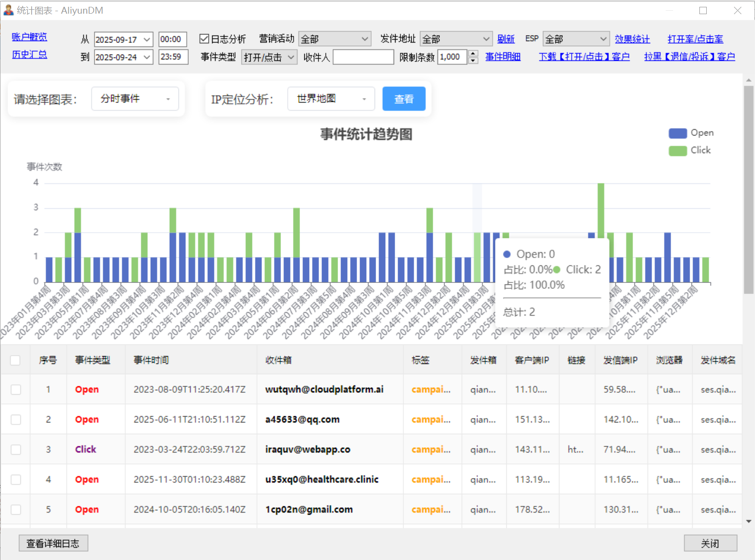Click scrollbar down arrow at bottom right
755x560 pixels.
[x=749, y=521]
